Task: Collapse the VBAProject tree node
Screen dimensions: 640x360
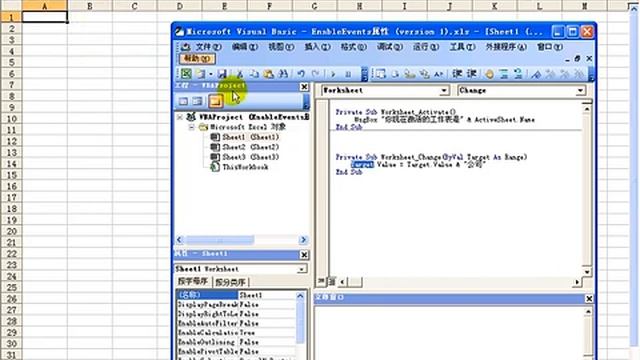Action: pyautogui.click(x=180, y=117)
